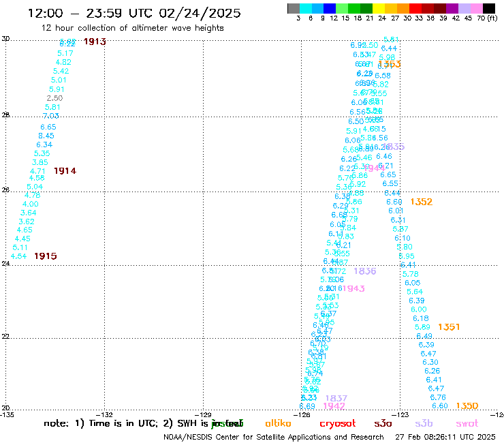Click the light green 15 ft swatch
This screenshot has width=504, height=443.
coord(342,8)
